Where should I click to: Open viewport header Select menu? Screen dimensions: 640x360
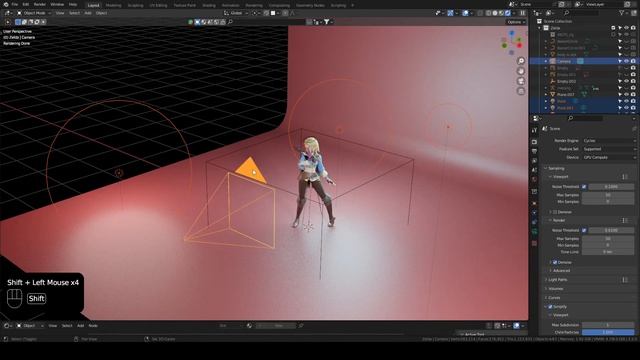(74, 13)
